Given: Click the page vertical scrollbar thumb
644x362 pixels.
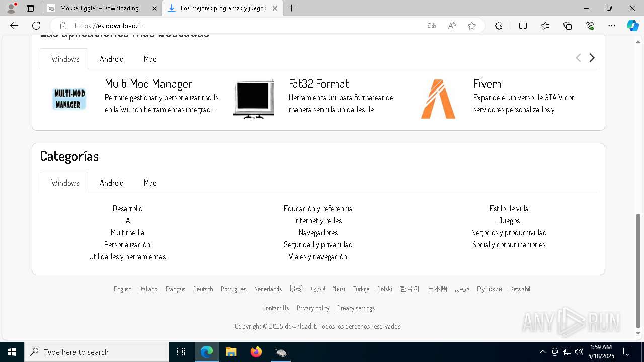Looking at the screenshot, I should coord(638,270).
